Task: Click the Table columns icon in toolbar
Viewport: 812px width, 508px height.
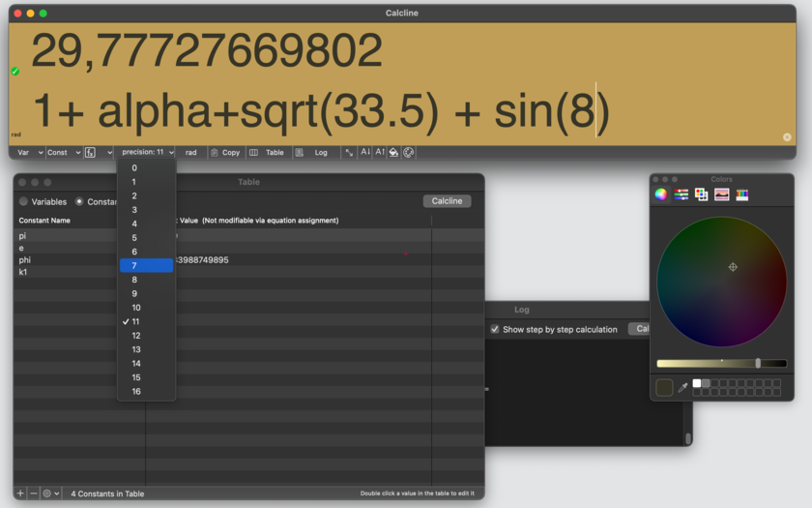Action: point(253,153)
